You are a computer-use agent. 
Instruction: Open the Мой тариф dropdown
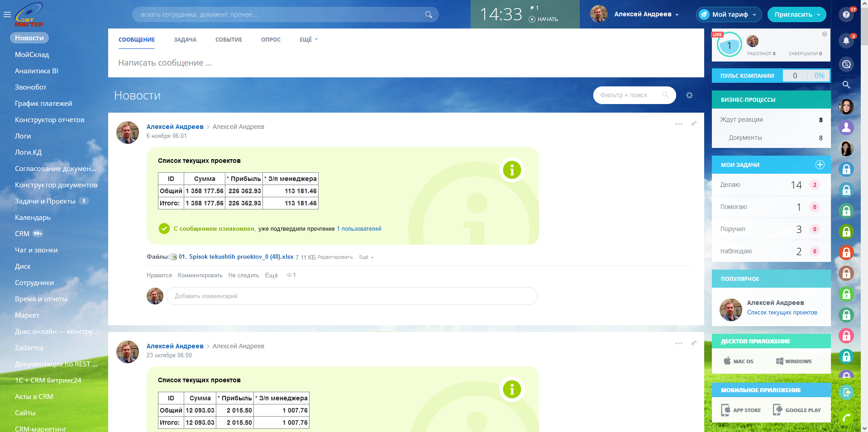click(729, 14)
